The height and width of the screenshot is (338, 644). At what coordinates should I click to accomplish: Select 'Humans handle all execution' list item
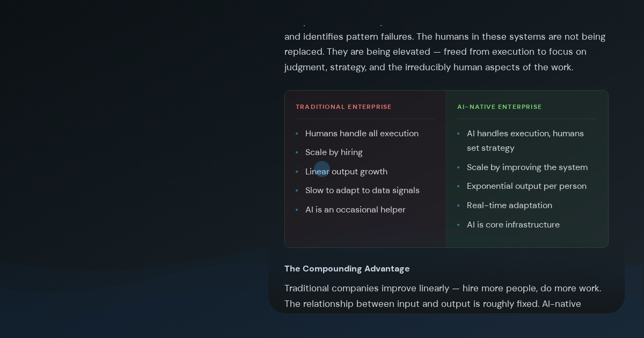tap(362, 134)
